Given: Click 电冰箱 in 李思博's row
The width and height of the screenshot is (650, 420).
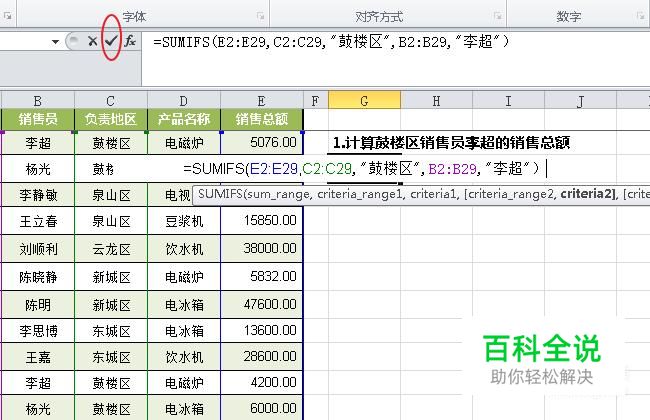Looking at the screenshot, I should click(x=184, y=330).
